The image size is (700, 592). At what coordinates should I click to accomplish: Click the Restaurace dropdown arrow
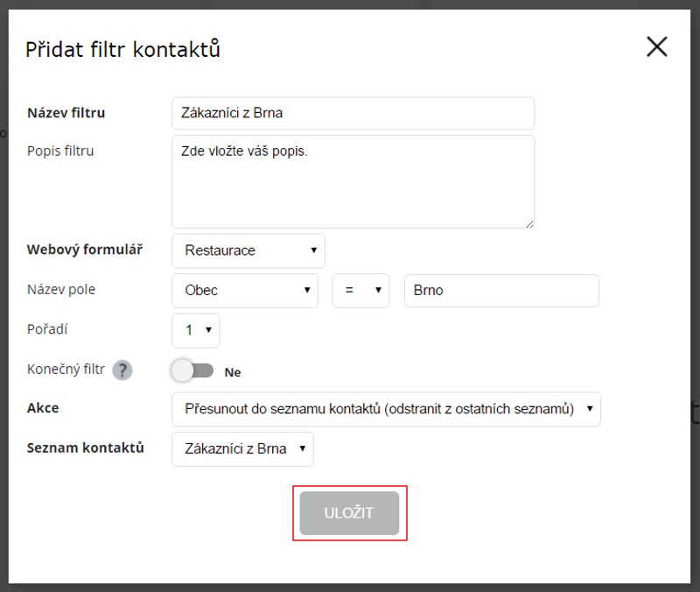pos(314,250)
